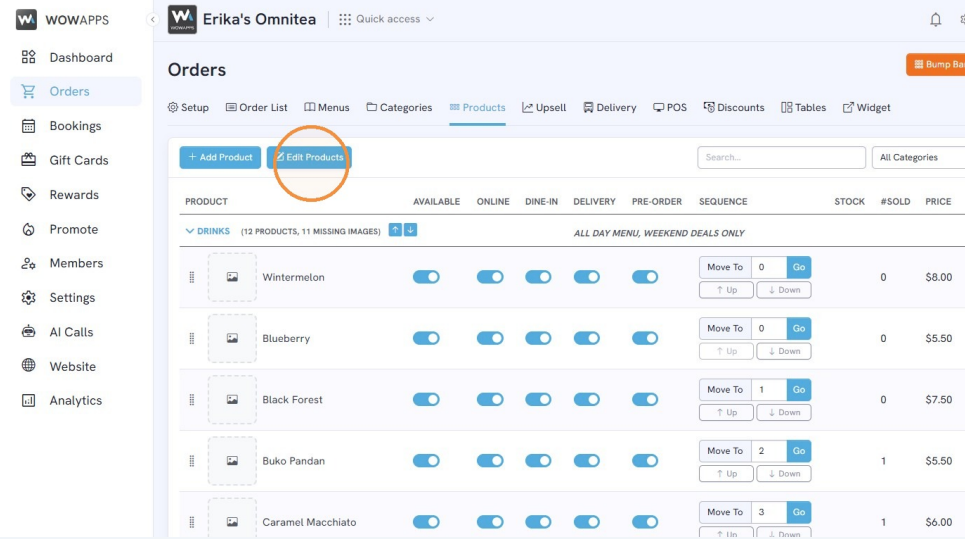Switch to the Categories tab
The width and height of the screenshot is (965, 539).
pyautogui.click(x=399, y=107)
